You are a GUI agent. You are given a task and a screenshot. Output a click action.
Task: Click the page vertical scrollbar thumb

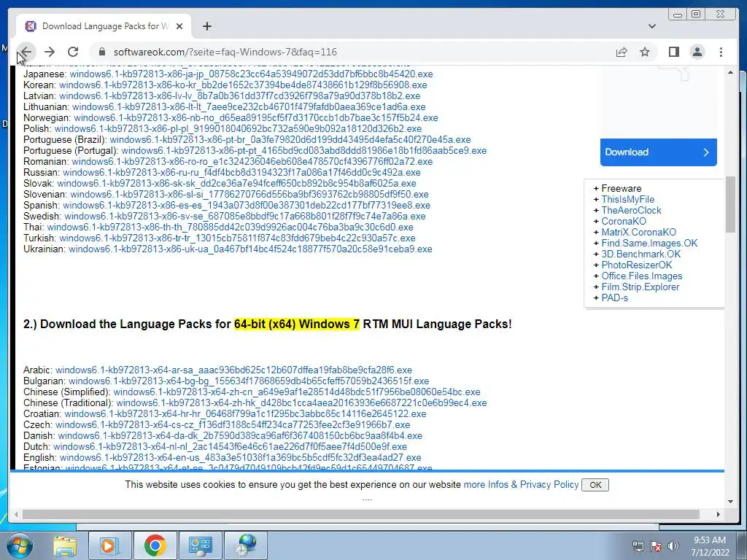click(730, 205)
